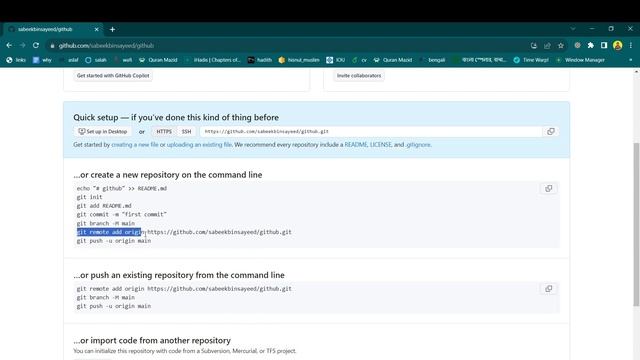This screenshot has width=640, height=360.
Task: Click Set up in Desktop button
Action: coord(103,131)
